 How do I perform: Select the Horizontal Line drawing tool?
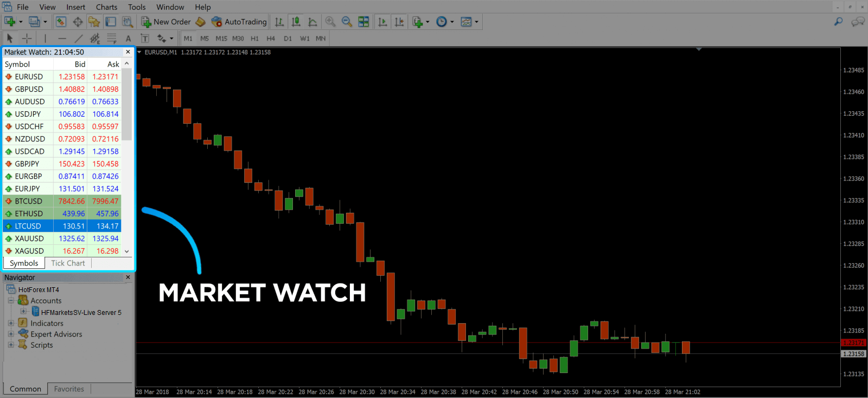coord(62,39)
